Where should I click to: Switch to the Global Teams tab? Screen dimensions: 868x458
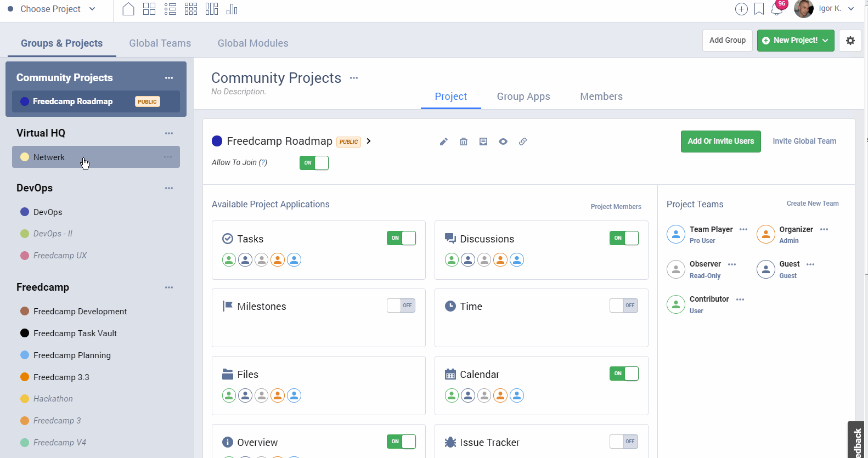coord(160,43)
